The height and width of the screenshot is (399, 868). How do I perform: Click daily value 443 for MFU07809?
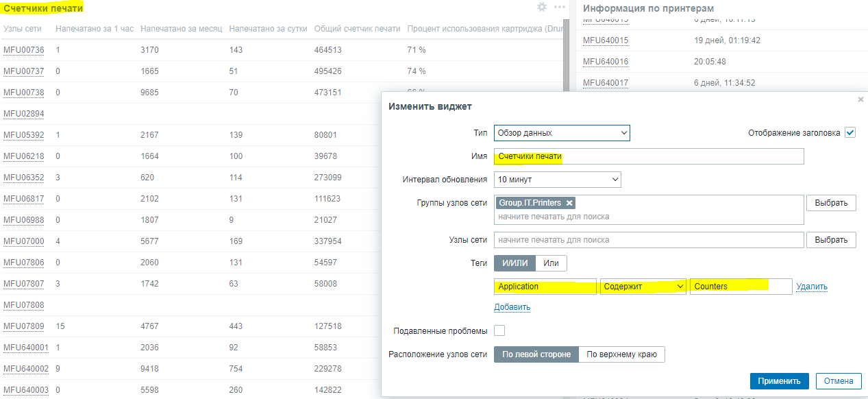point(236,326)
